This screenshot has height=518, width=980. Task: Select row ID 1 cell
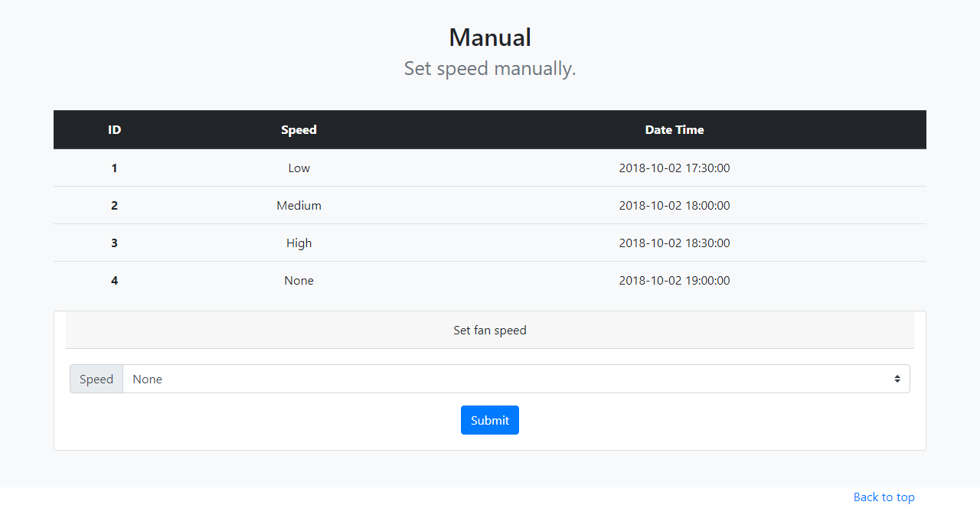tap(114, 168)
